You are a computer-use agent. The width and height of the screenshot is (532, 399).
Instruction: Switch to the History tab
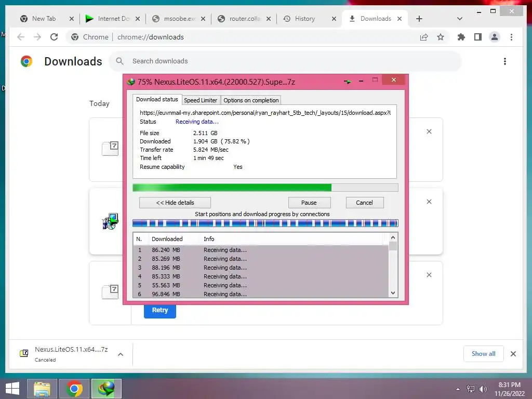click(305, 19)
